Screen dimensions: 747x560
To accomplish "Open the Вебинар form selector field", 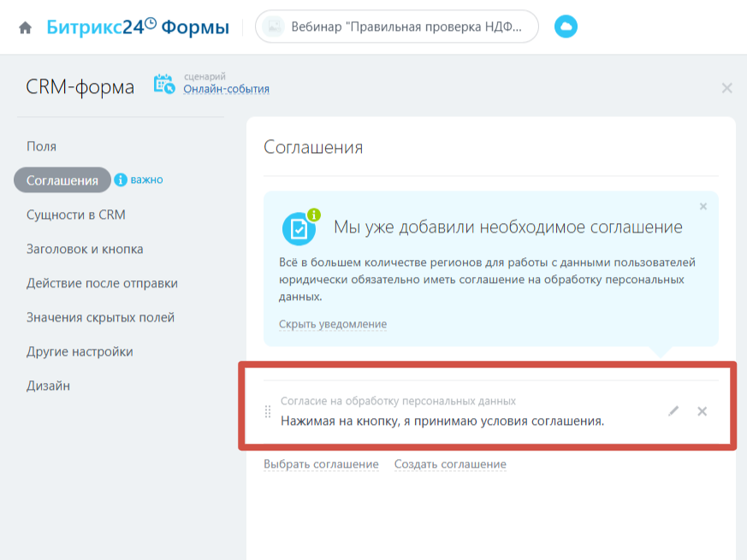I will point(397,27).
